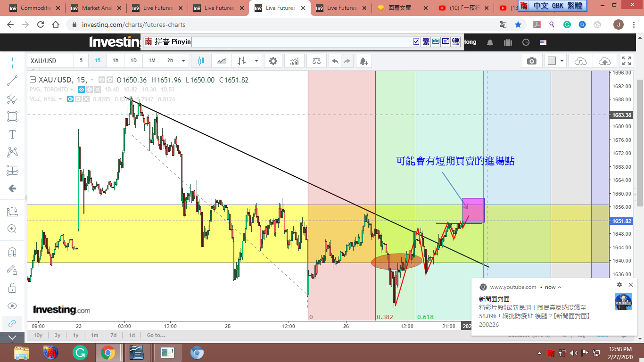Select the 2h interval
Screen dimensions: 644x362
click(170, 61)
